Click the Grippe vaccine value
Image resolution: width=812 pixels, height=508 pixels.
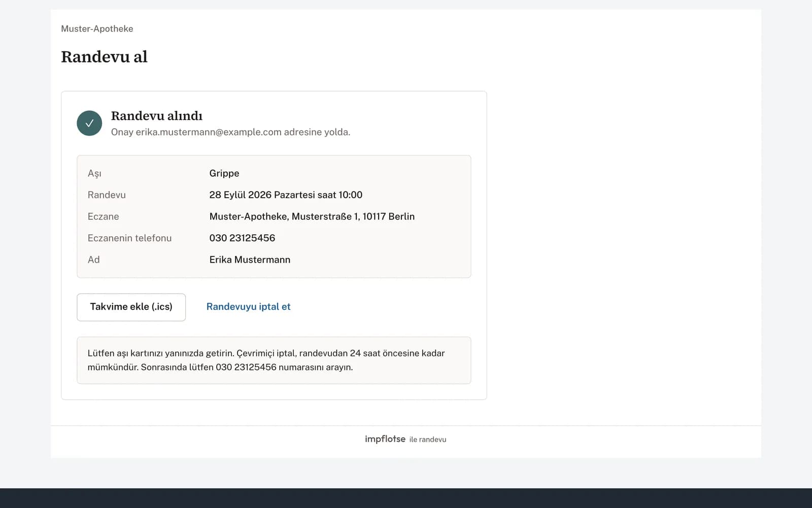[224, 173]
